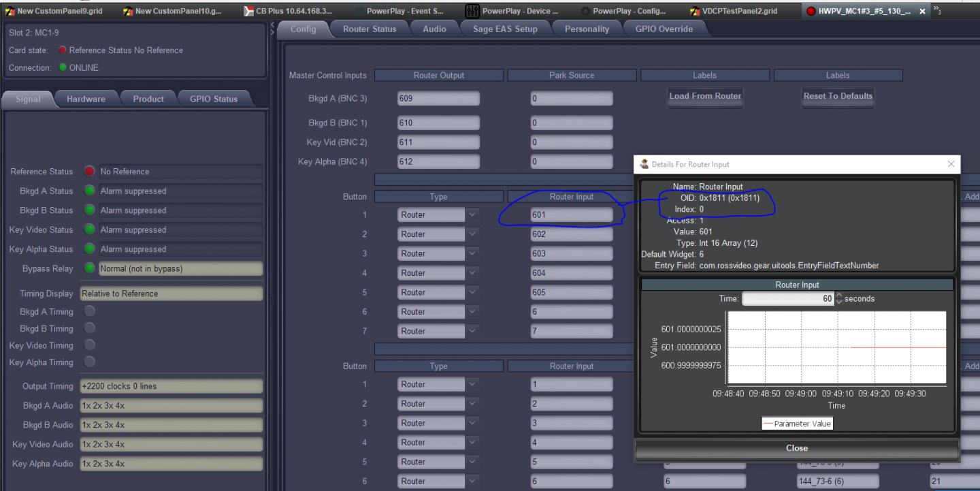Screen dimensions: 980x491
Task: Click the PowerPlay - Config gear icon
Action: [585, 11]
